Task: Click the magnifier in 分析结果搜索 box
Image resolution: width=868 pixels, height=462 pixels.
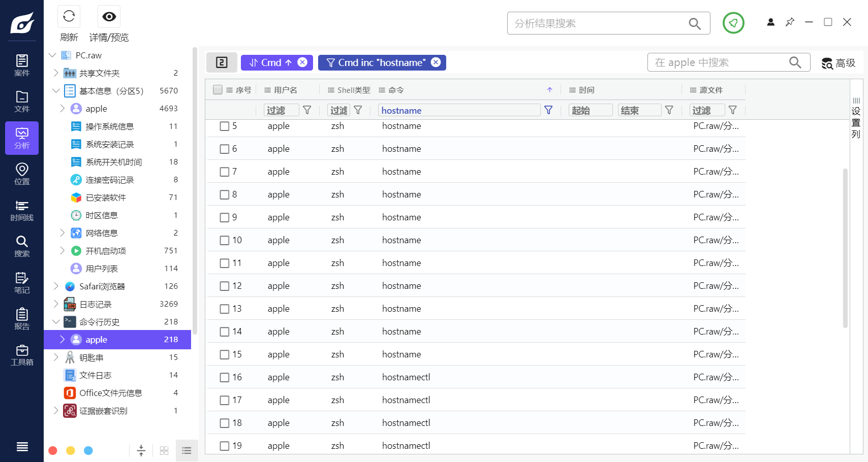Action: pyautogui.click(x=695, y=23)
